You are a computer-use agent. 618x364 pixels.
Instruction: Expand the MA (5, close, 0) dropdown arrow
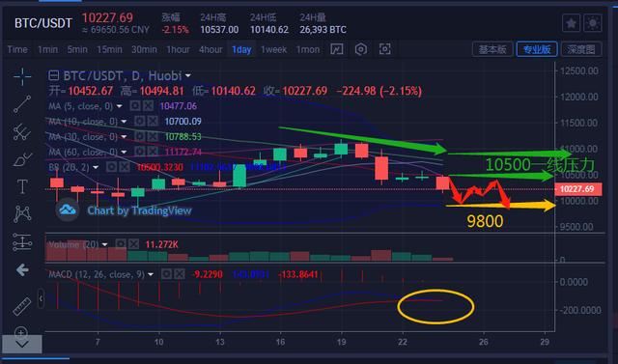tap(119, 106)
